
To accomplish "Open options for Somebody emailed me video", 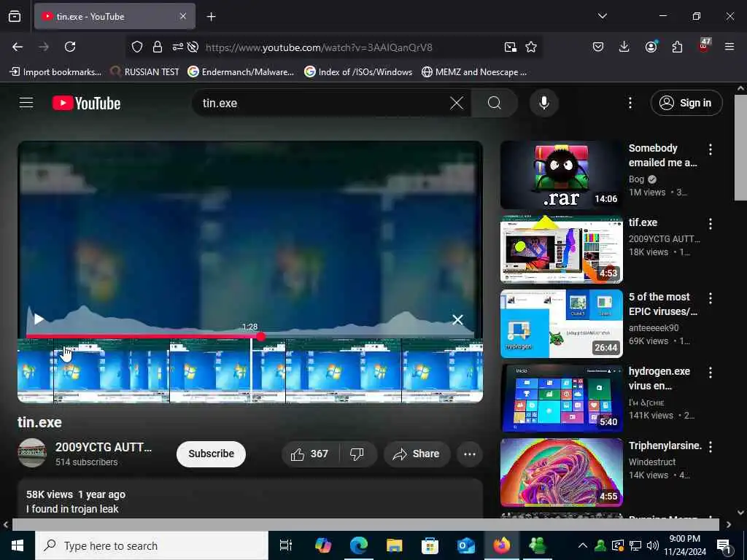I will 710,149.
